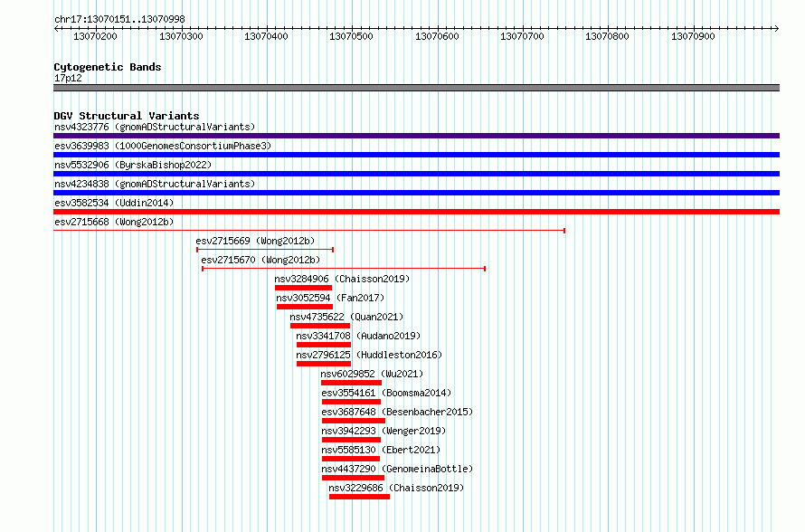The width and height of the screenshot is (805, 532).
Task: Click the thin red esv2715668 variant line
Action: point(309,231)
